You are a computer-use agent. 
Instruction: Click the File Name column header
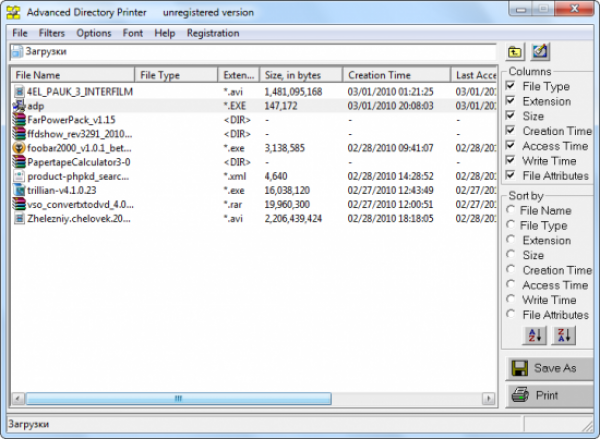pyautogui.click(x=73, y=75)
